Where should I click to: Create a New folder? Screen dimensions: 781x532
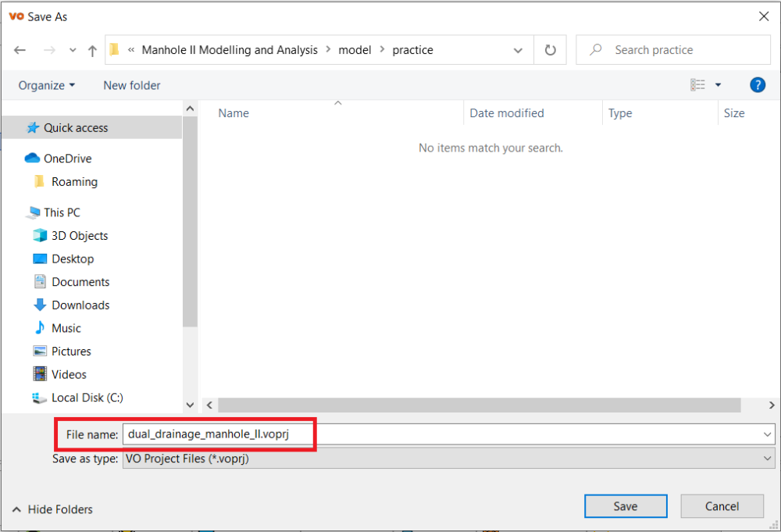pyautogui.click(x=131, y=85)
